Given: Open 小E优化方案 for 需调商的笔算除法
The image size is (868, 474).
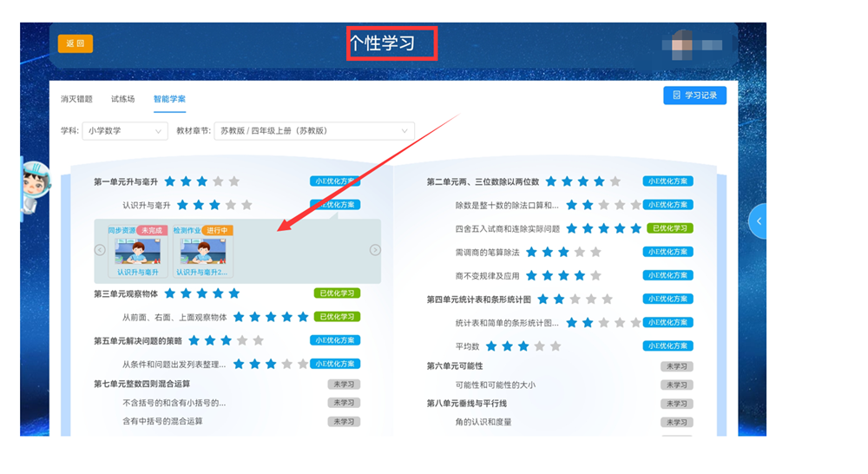Looking at the screenshot, I should click(x=667, y=252).
